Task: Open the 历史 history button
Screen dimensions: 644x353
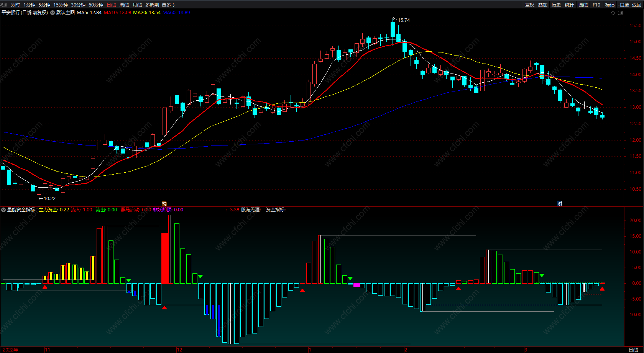Action: click(x=556, y=5)
